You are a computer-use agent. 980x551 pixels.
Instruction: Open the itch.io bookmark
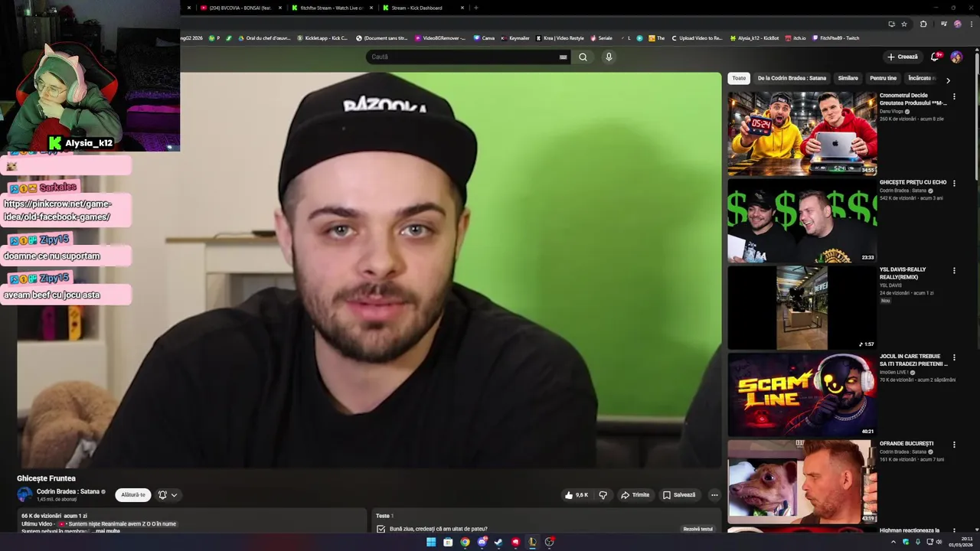pyautogui.click(x=795, y=38)
